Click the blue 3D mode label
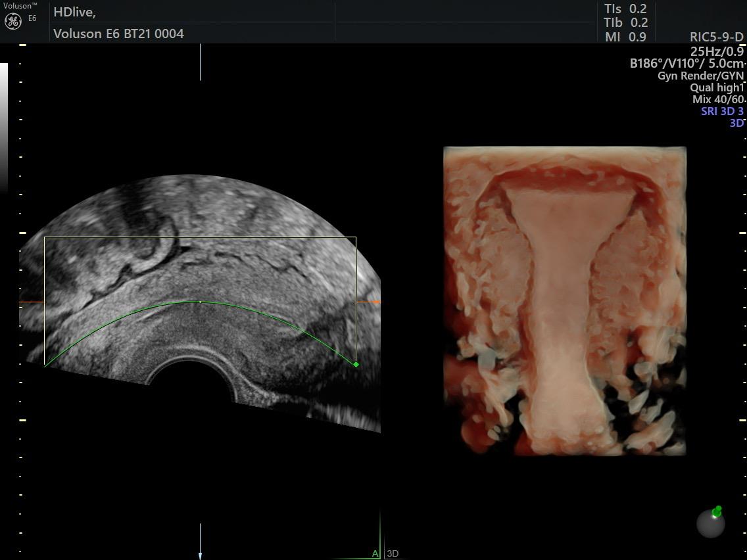The width and height of the screenshot is (747, 560). [736, 123]
